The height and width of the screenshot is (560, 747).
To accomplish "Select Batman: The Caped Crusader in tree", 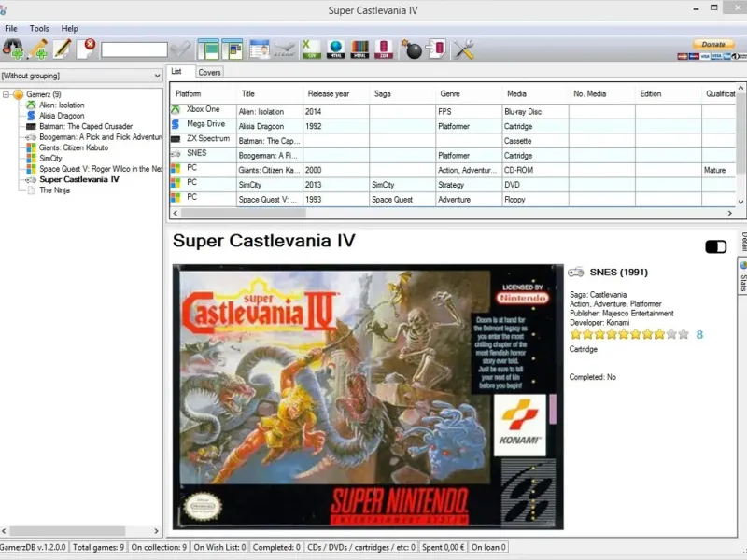I will (86, 126).
